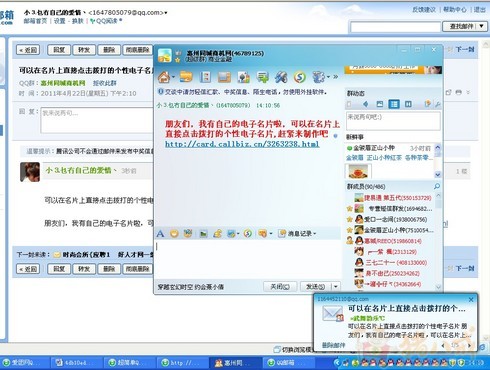Click the 关闭 button in chat window

click(x=280, y=287)
